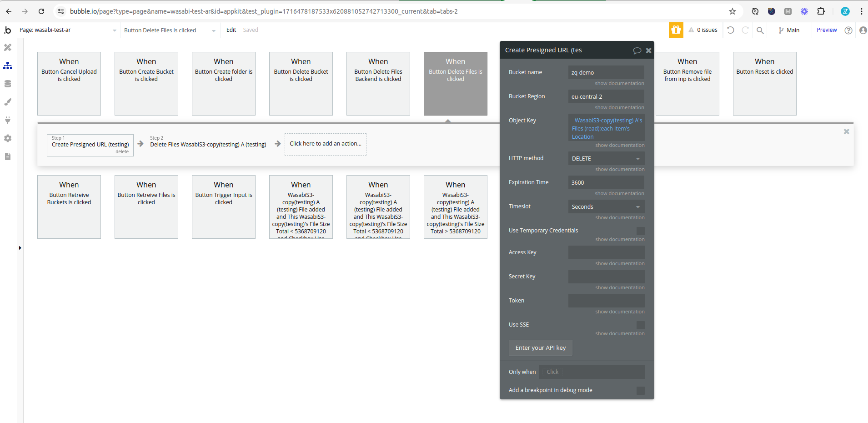Image resolution: width=868 pixels, height=423 pixels.
Task: Click delete under Step 1 action
Action: (x=122, y=152)
